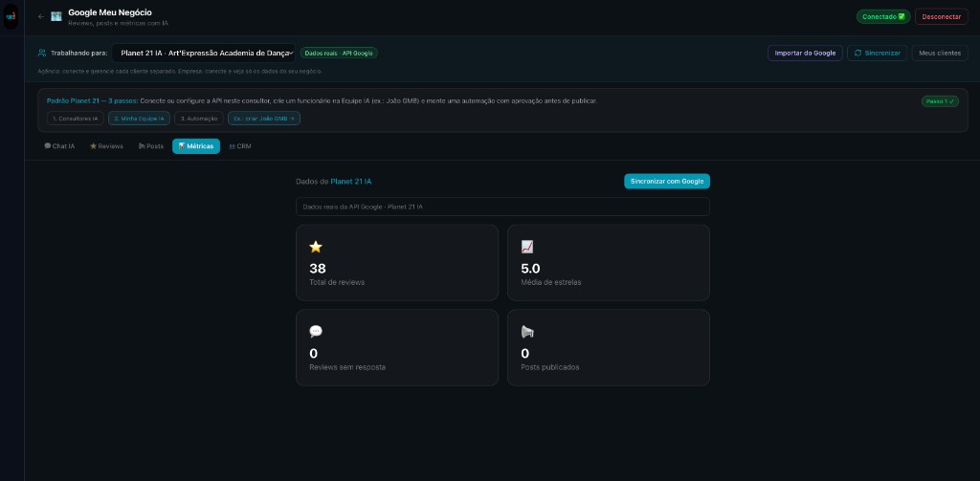Click the people icon beside Trabalhando para
This screenshot has height=481, width=980.
click(x=42, y=54)
